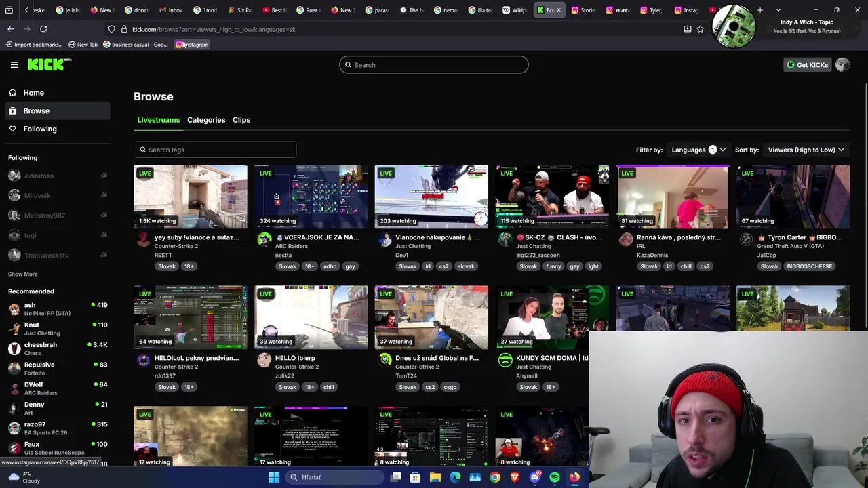Open Spotify from taskbar
The height and width of the screenshot is (488, 868).
(x=555, y=477)
